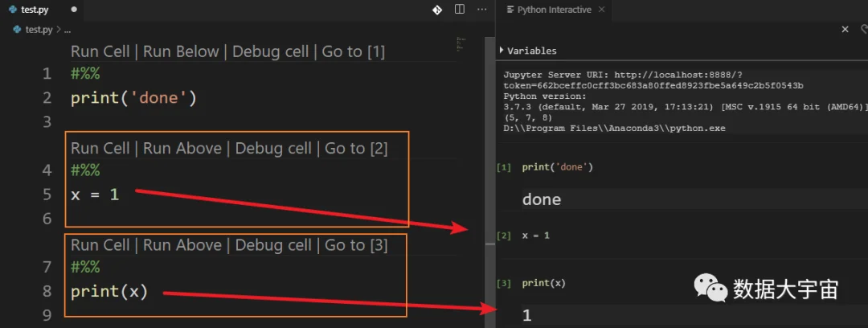The width and height of the screenshot is (868, 328).
Task: Expand the Variables section
Action: (528, 51)
